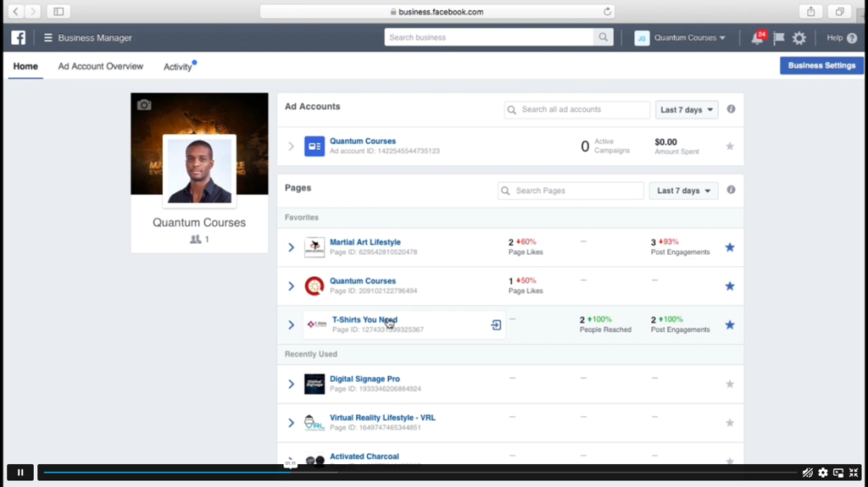Screen dimensions: 868x487
Task: Open Quantum Courses ad account link
Action: tap(363, 141)
